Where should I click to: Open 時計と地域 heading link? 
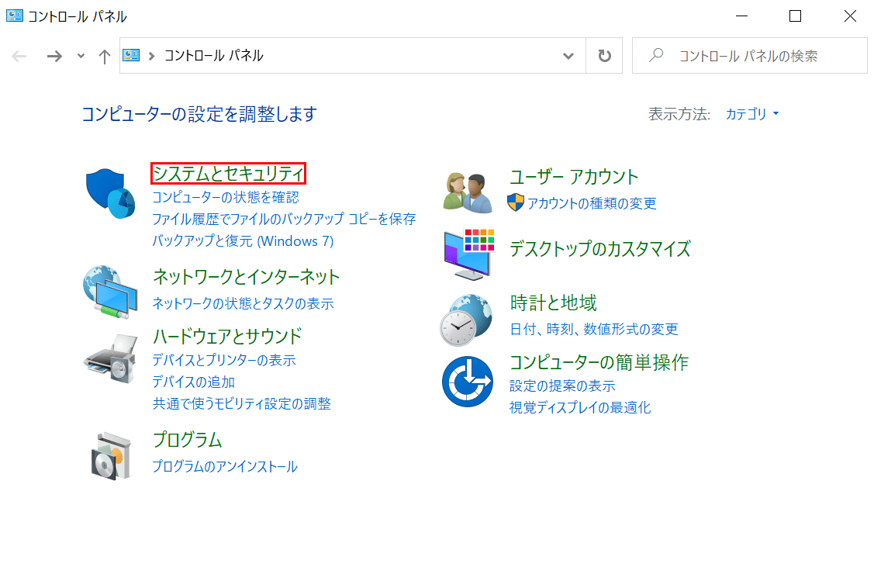554,303
